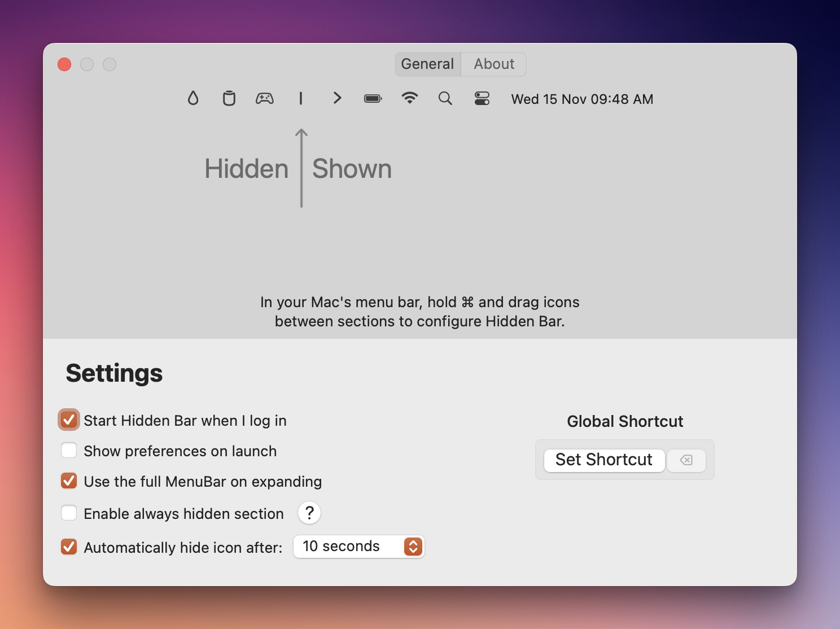Click the Global Shortcut heading
The width and height of the screenshot is (840, 629).
pos(625,422)
